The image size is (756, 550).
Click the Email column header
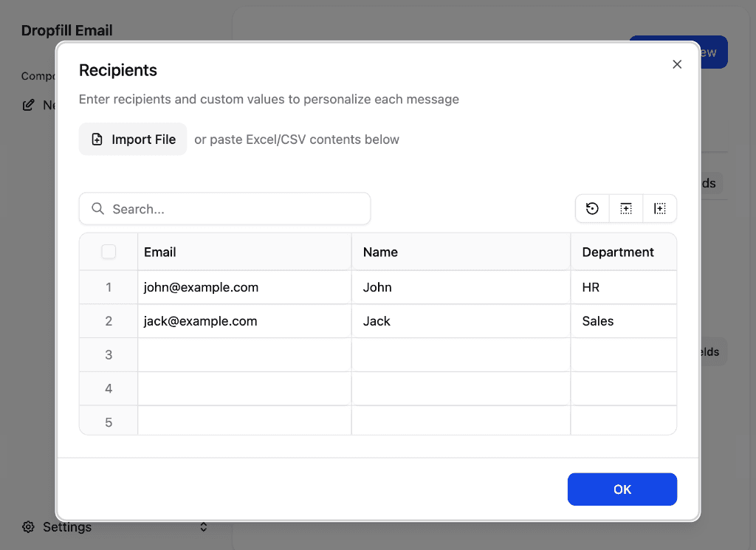pyautogui.click(x=244, y=252)
